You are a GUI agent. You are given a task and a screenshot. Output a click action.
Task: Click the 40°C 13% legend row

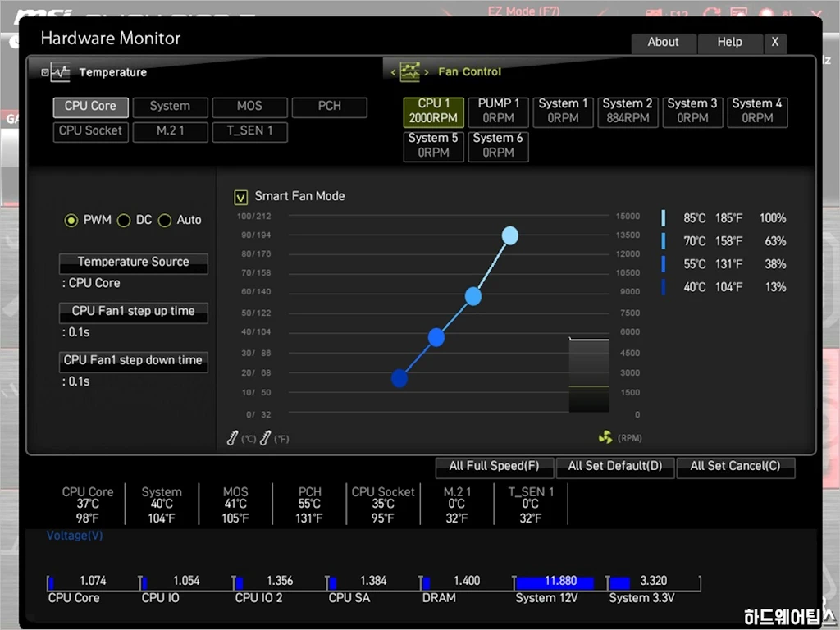(x=724, y=288)
